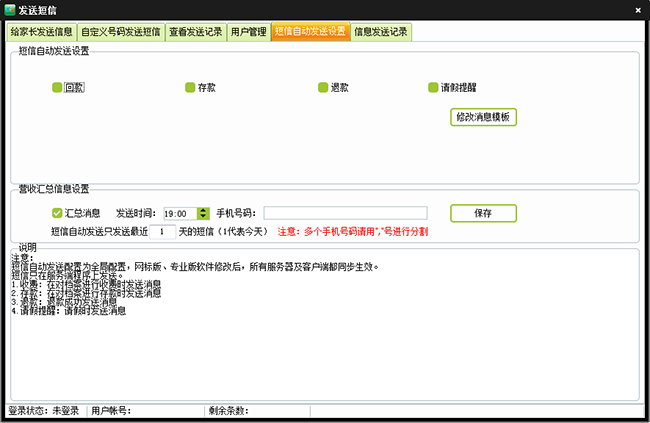Tick the 退款 checkbox
650x423 pixels.
tap(323, 88)
